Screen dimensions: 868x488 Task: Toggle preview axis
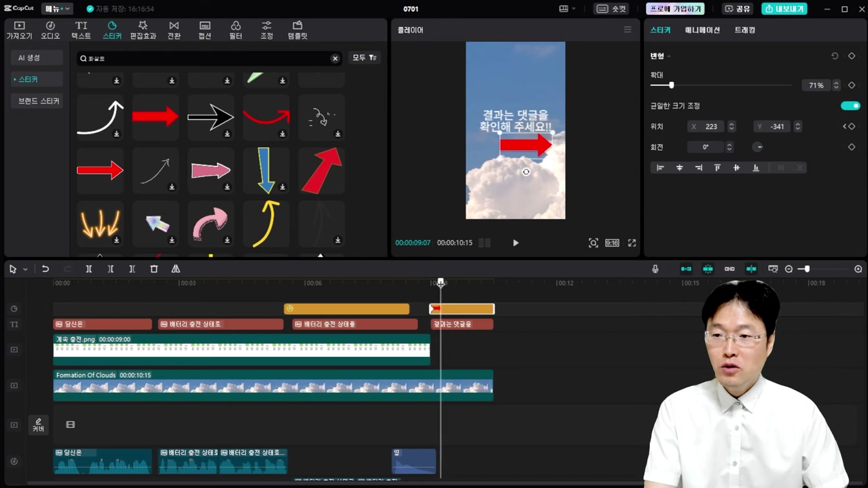click(751, 269)
